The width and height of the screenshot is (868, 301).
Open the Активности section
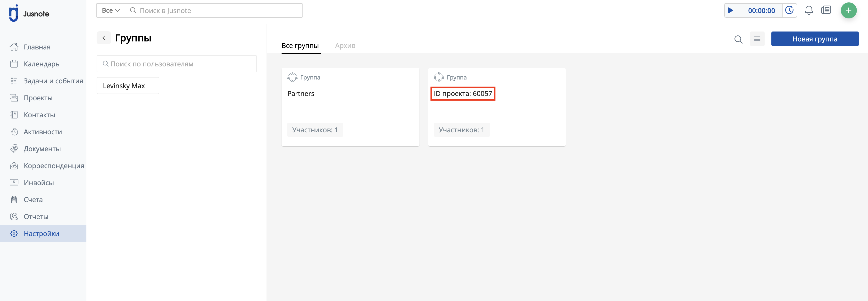42,132
